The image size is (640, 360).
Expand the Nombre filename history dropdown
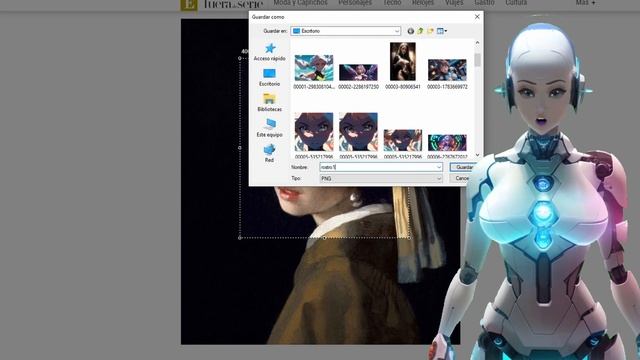coord(439,167)
